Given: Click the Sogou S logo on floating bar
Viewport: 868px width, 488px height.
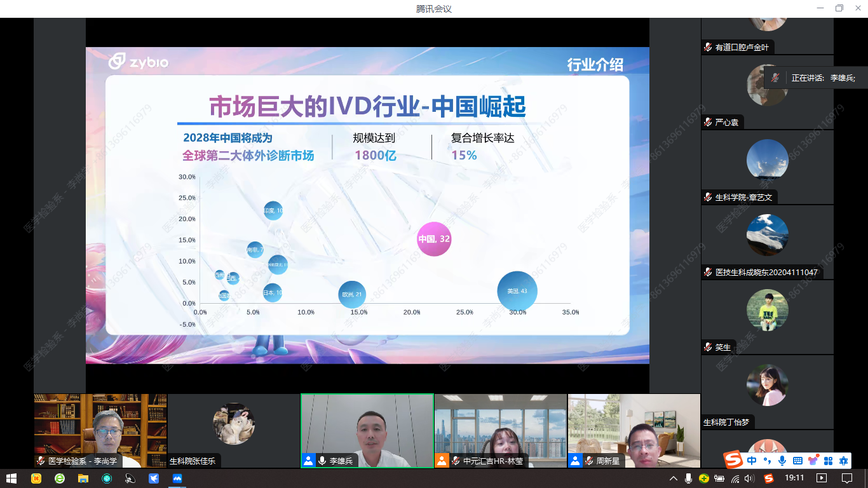Looking at the screenshot, I should [x=733, y=459].
